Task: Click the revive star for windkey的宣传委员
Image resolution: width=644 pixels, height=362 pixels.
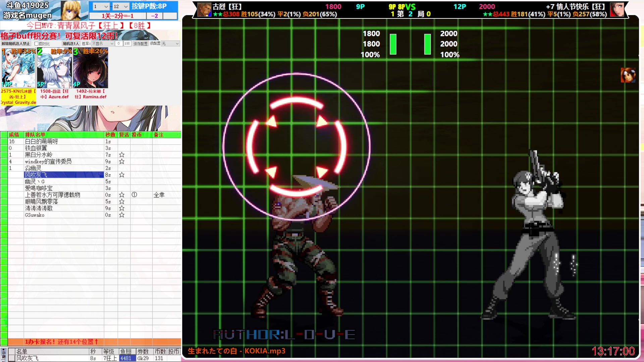Action: point(122,162)
